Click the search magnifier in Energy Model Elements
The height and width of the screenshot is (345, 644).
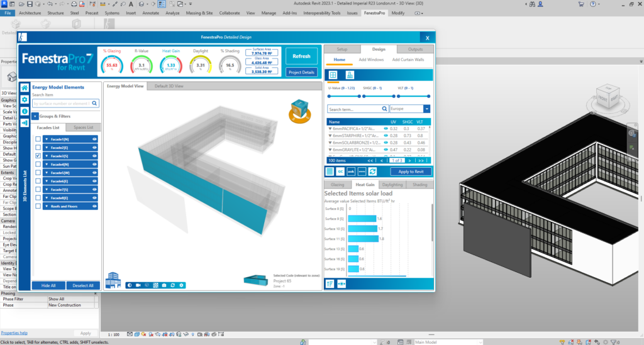(94, 104)
